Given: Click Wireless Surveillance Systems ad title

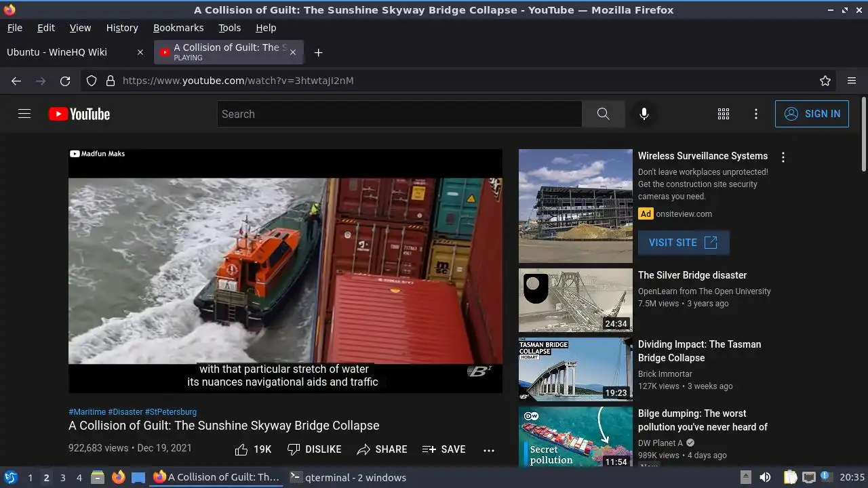Looking at the screenshot, I should click(703, 156).
